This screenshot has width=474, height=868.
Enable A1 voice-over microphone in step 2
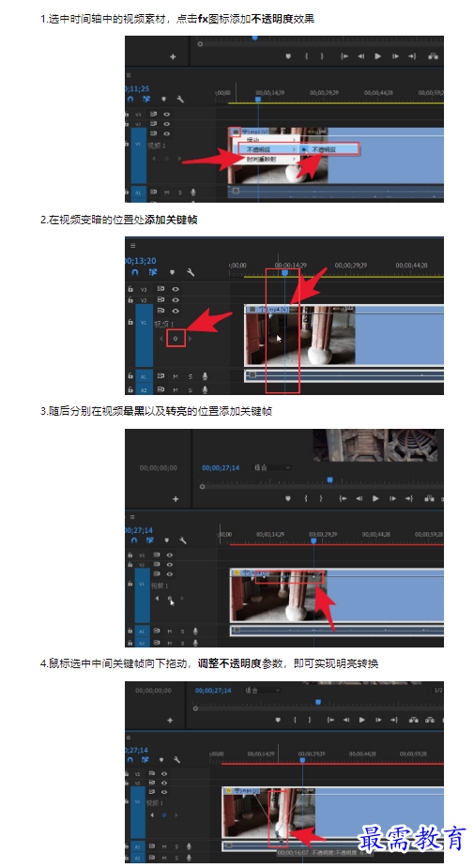pos(205,376)
